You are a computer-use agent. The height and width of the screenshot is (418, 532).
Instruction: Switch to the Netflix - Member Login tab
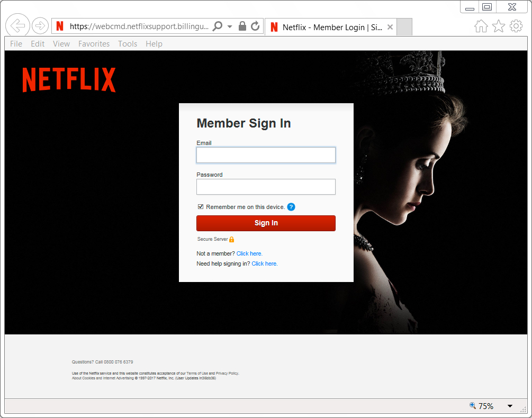332,27
